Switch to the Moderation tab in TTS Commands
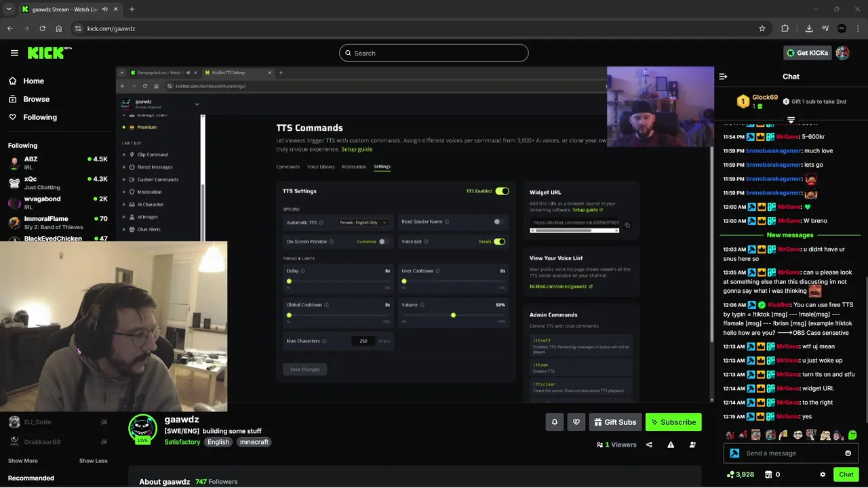 [x=354, y=167]
